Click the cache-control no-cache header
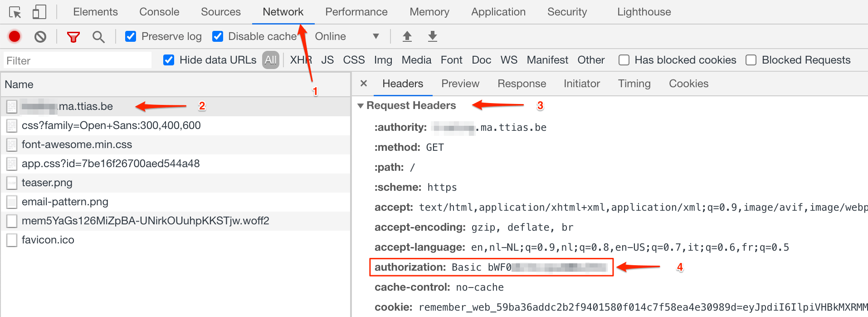 click(x=439, y=287)
